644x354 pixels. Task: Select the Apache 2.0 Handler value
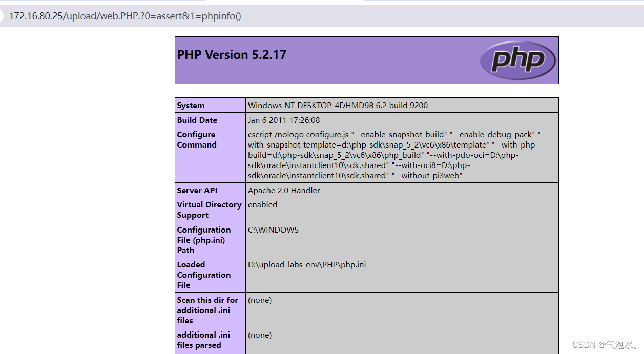click(x=284, y=190)
